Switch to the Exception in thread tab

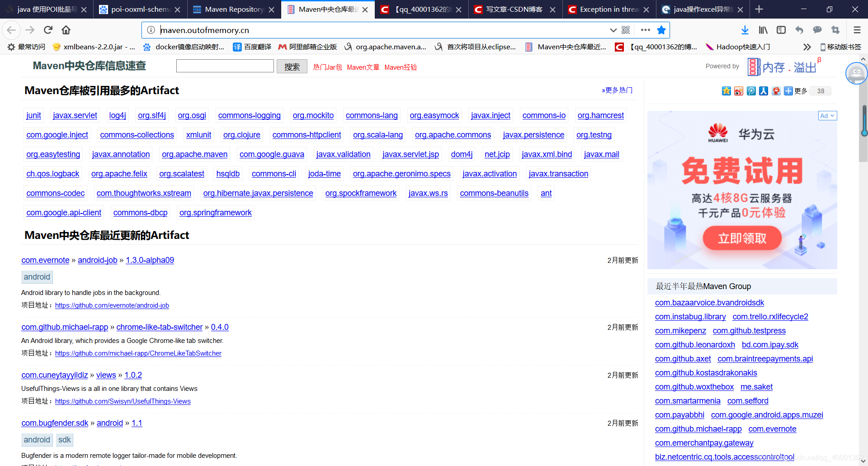tap(609, 9)
